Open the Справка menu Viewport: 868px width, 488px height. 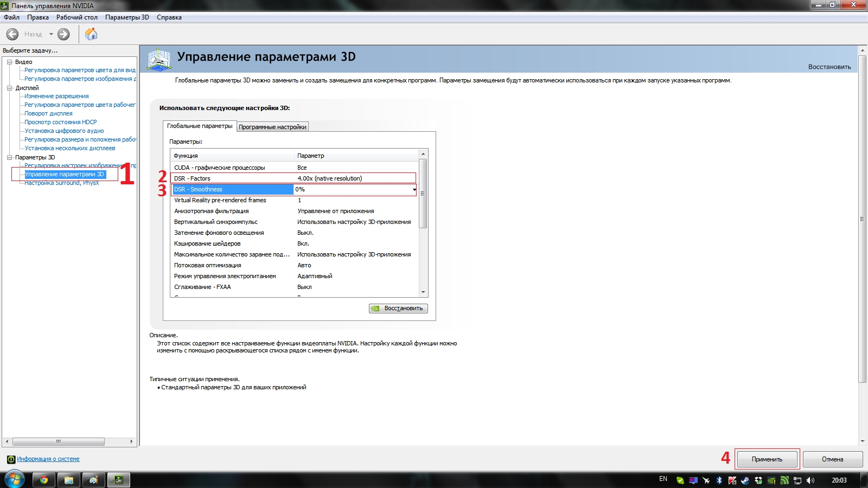tap(169, 17)
